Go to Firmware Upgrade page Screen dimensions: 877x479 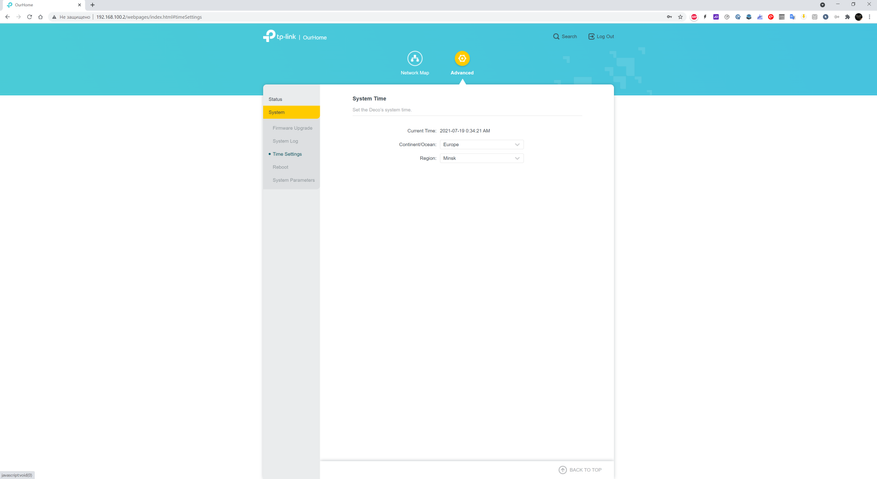(292, 128)
